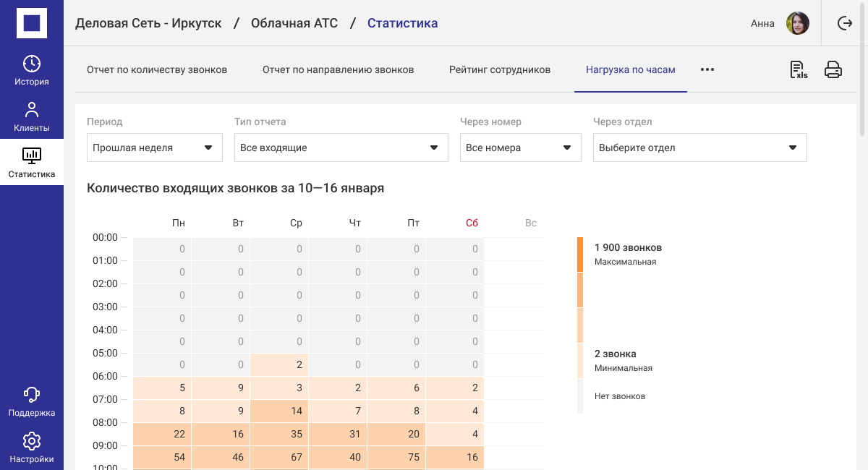Screen dimensions: 868x470
Task: Show more tabs via three-dots icon
Action: pyautogui.click(x=707, y=69)
